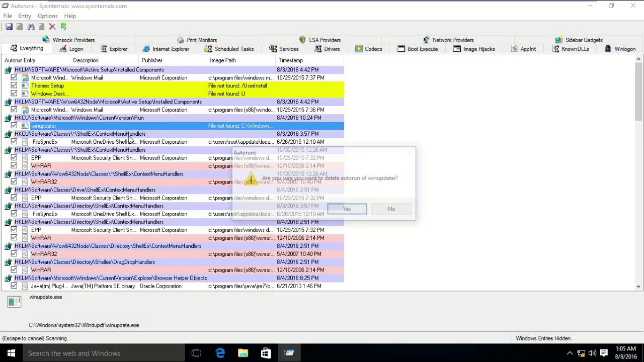Confirm deletion with the Yes button

pos(347,209)
